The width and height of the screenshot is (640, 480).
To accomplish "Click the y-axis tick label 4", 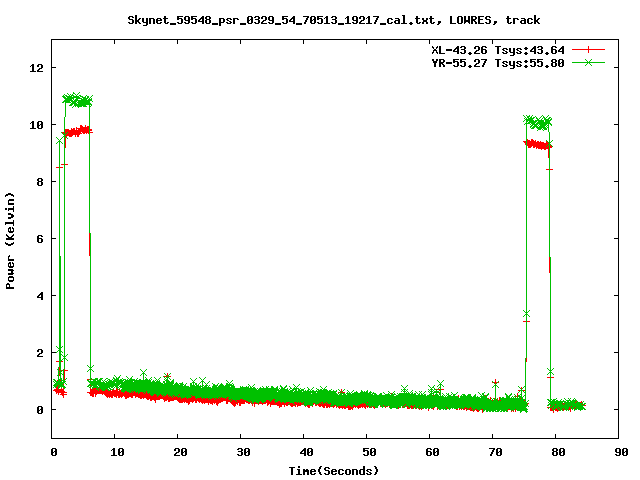I will (x=40, y=296).
